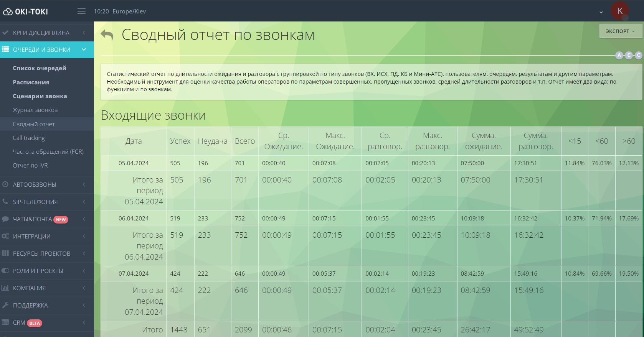Viewport: 644px width, 337px height.
Task: Expand the CRM section chevron
Action: [x=84, y=322]
